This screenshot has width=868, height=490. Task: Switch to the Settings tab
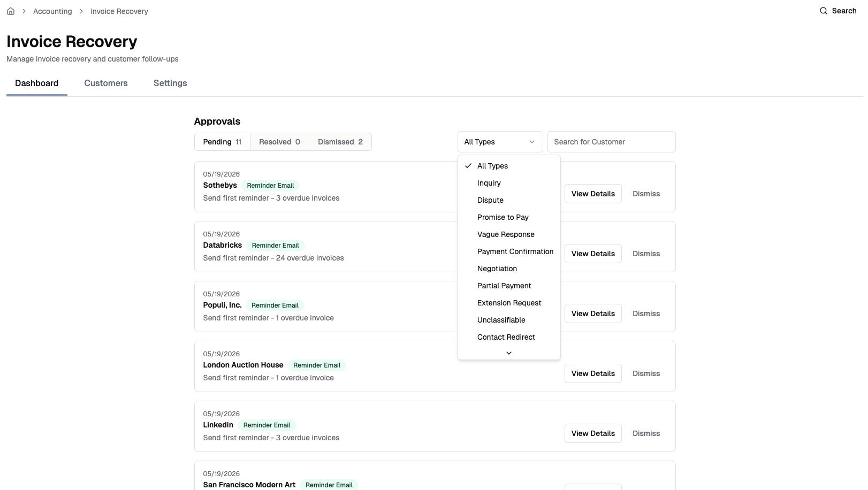point(170,83)
